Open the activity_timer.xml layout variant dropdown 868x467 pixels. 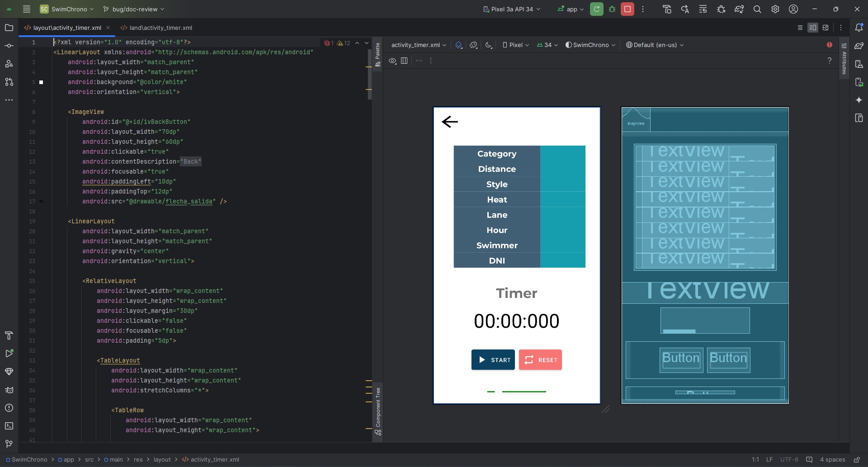click(x=419, y=45)
